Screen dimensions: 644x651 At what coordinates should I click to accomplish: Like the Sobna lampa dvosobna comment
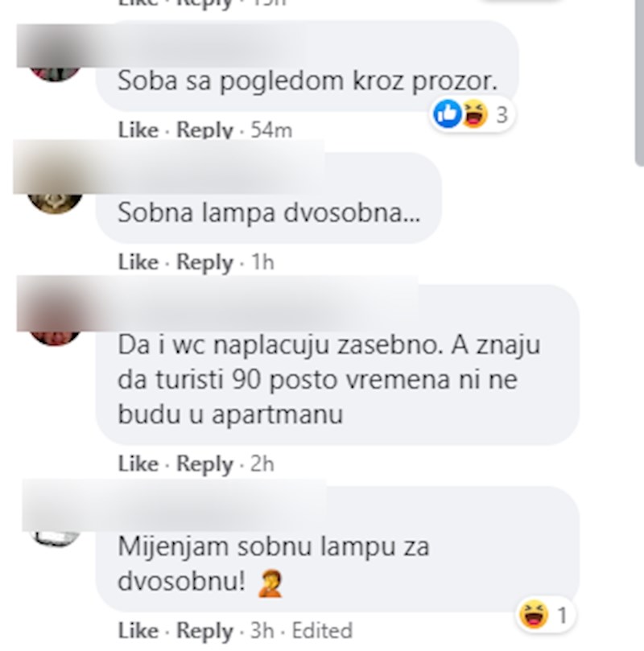(138, 262)
